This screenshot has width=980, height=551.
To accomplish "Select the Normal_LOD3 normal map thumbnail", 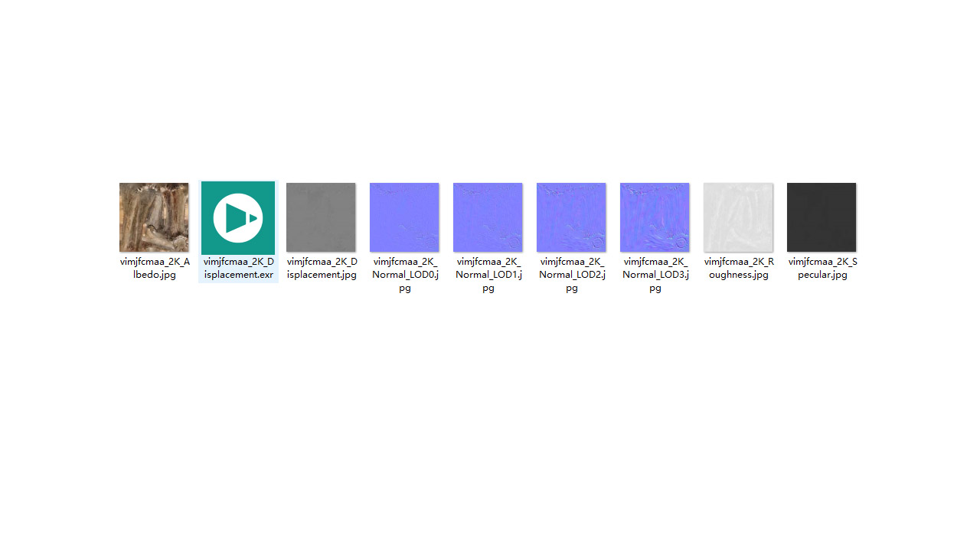I will [x=655, y=217].
